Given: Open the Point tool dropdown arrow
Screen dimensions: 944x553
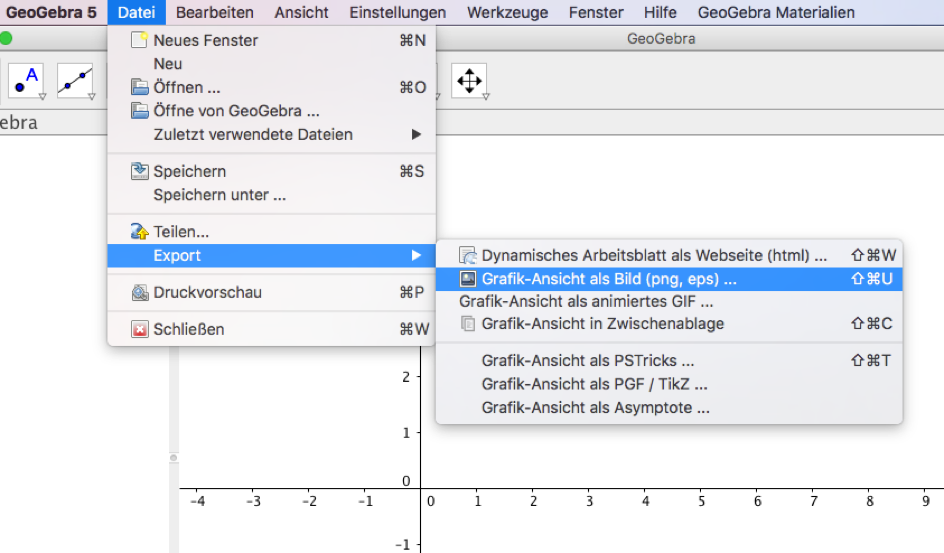Looking at the screenshot, I should click(x=43, y=96).
